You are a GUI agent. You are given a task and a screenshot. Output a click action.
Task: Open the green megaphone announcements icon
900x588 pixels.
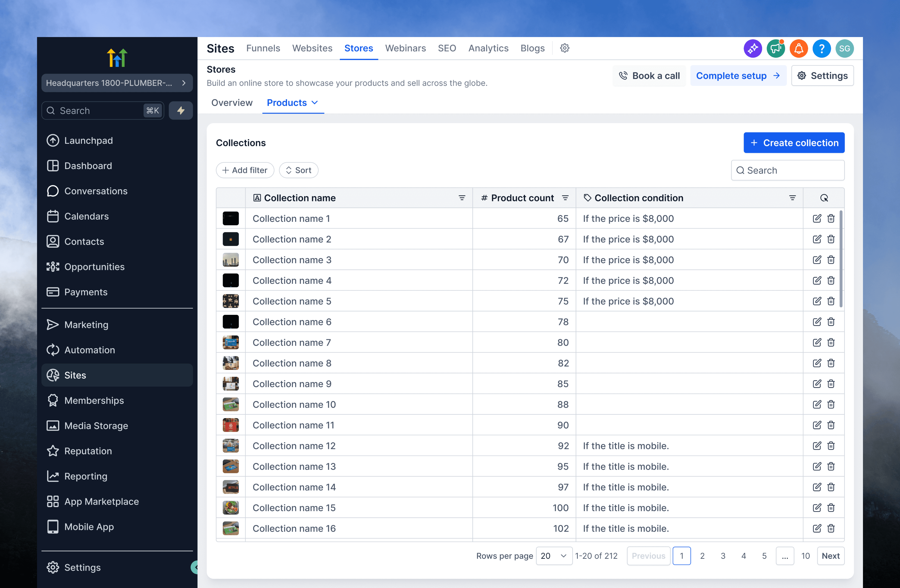point(775,48)
